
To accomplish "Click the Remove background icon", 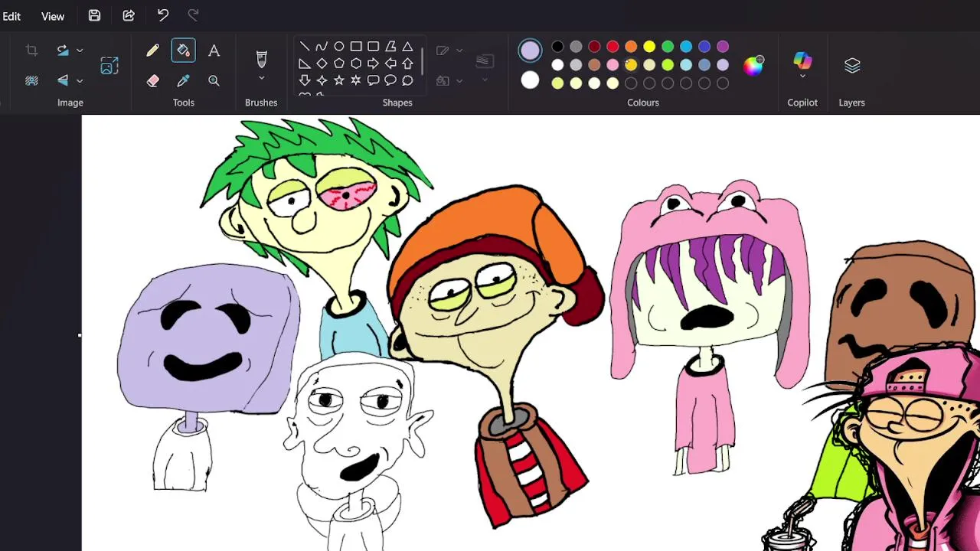I will pyautogui.click(x=31, y=80).
